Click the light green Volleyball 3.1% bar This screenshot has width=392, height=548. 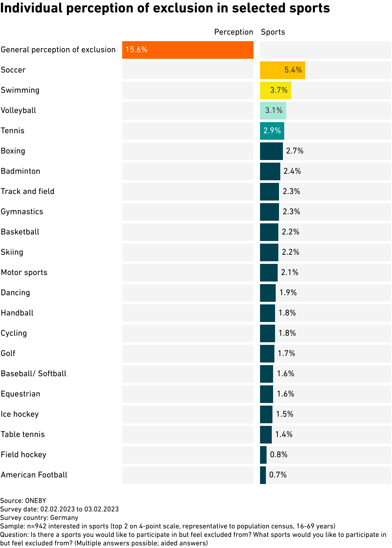pos(273,111)
